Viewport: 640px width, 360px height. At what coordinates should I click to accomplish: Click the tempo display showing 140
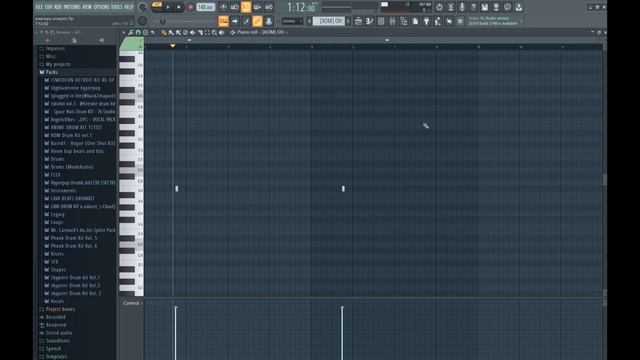pos(206,7)
